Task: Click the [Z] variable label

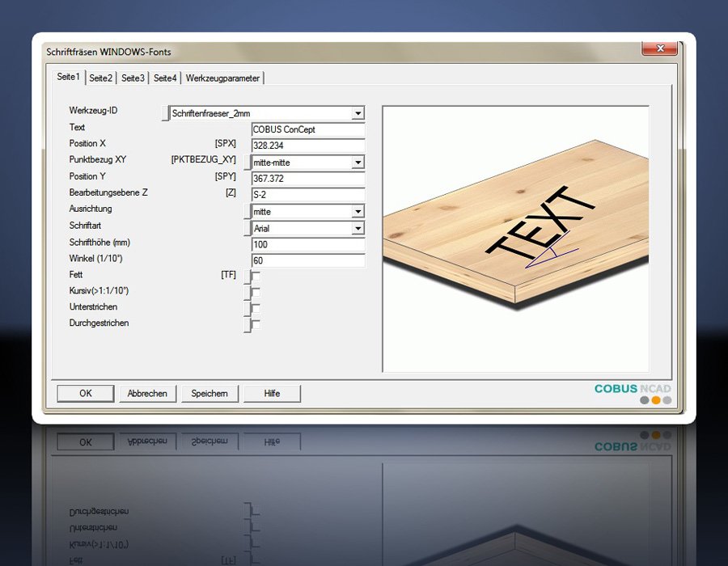Action: point(231,192)
